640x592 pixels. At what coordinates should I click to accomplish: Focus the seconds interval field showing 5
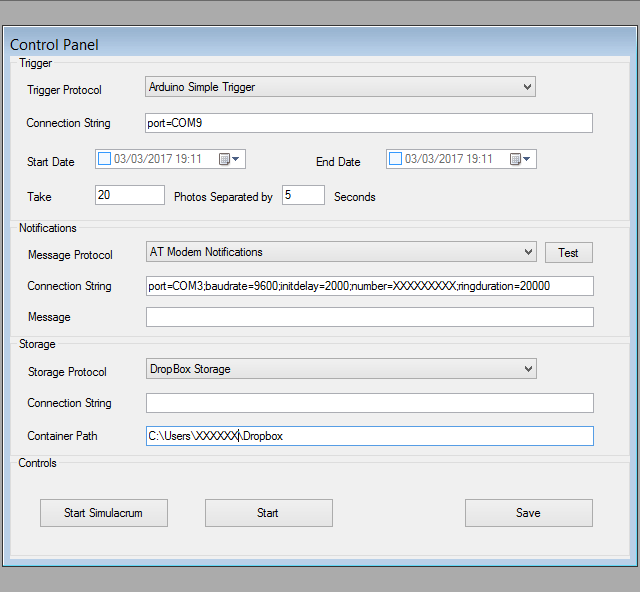303,195
